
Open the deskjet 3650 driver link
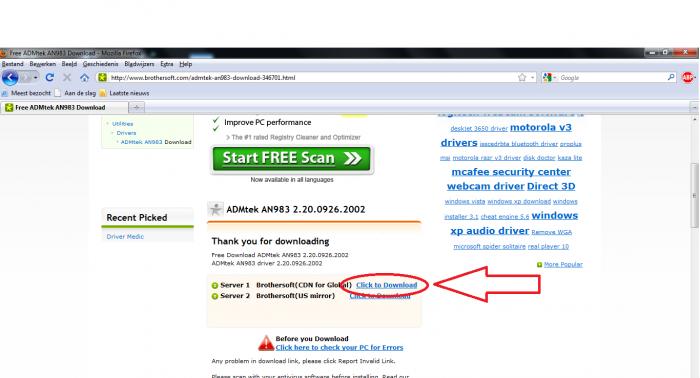pyautogui.click(x=479, y=129)
